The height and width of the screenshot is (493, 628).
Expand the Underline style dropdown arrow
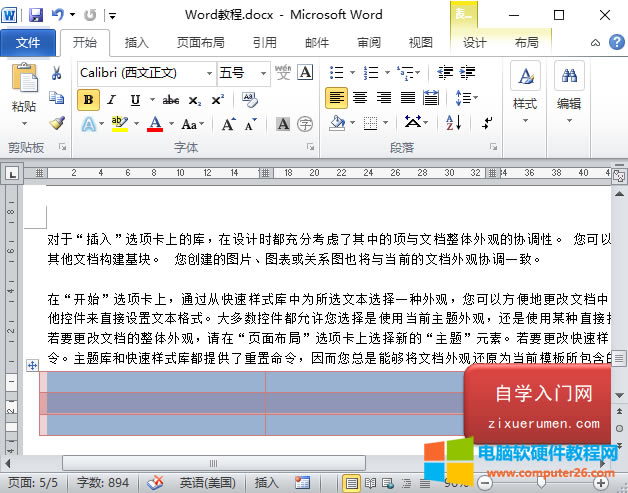[152, 100]
